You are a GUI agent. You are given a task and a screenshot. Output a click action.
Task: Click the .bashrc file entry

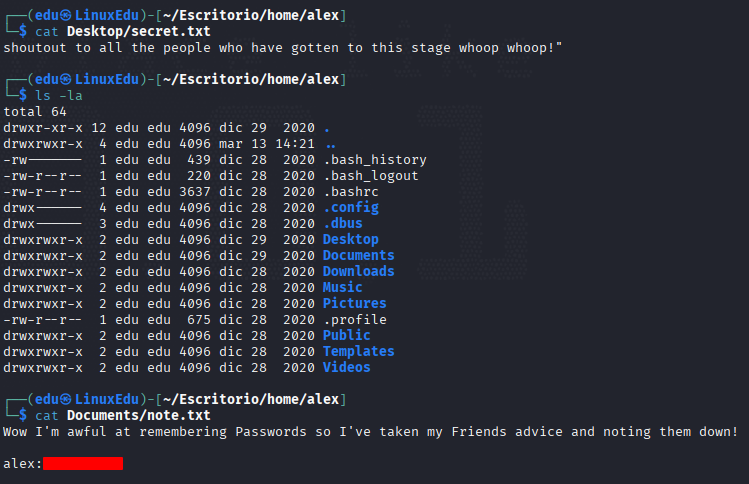[x=351, y=192]
